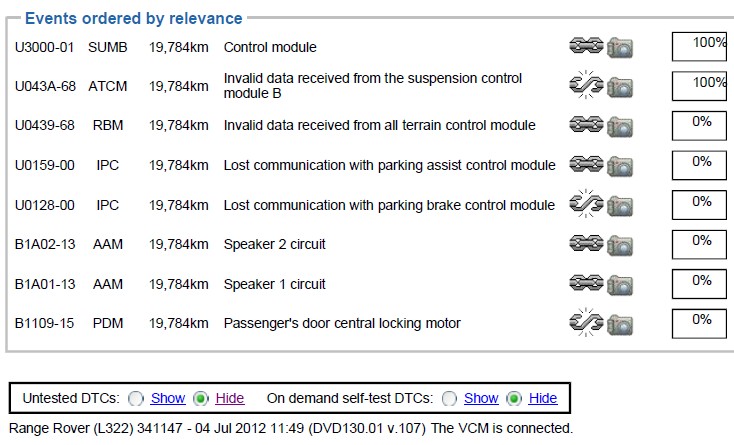Click the 100% relevance box for U3000-01

tap(699, 46)
